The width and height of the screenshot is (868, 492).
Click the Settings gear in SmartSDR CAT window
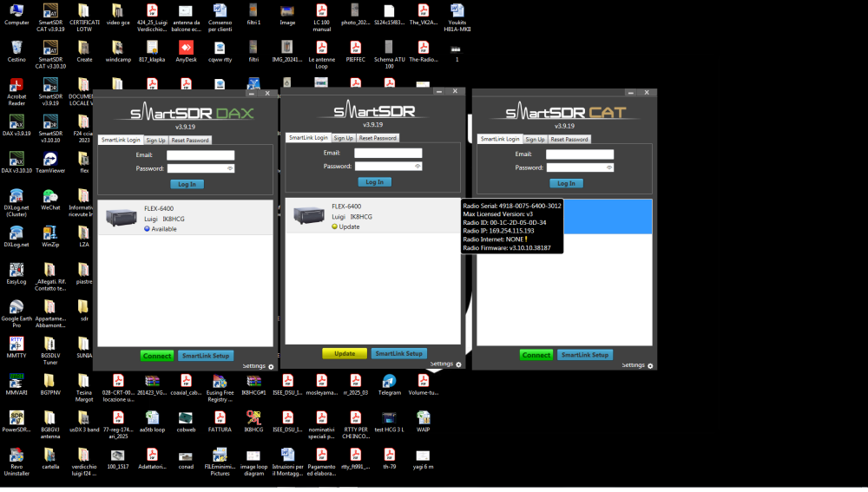click(x=650, y=365)
